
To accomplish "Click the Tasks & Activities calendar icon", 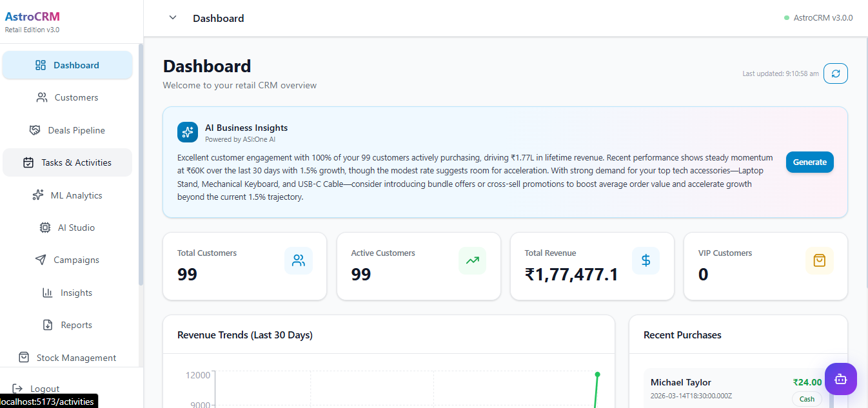I will [x=28, y=162].
